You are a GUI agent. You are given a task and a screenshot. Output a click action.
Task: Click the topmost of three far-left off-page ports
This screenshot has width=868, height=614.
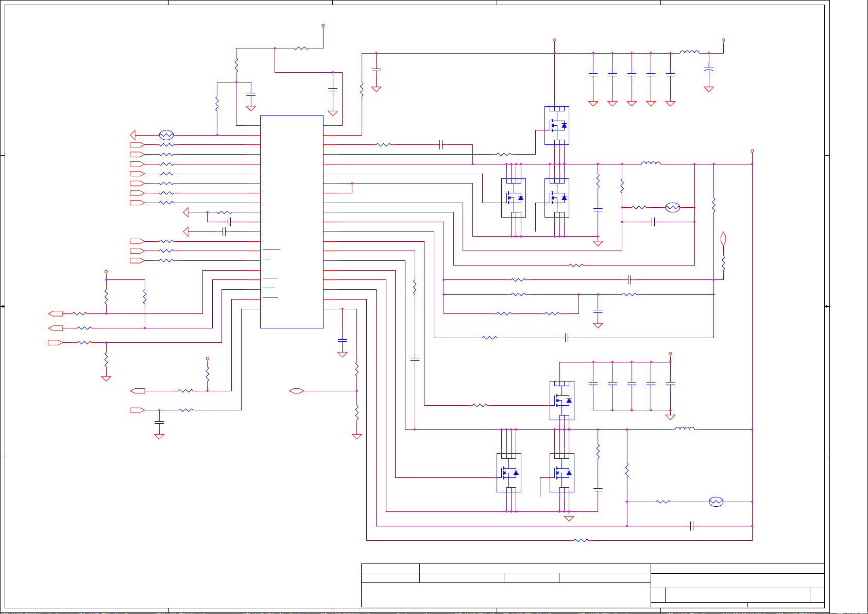tap(56, 313)
